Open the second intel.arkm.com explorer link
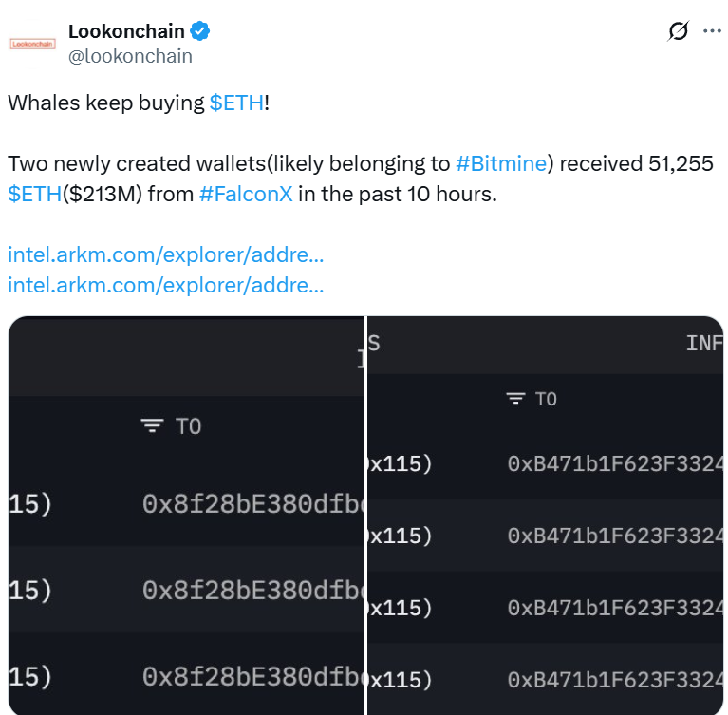The image size is (728, 715). click(x=166, y=285)
